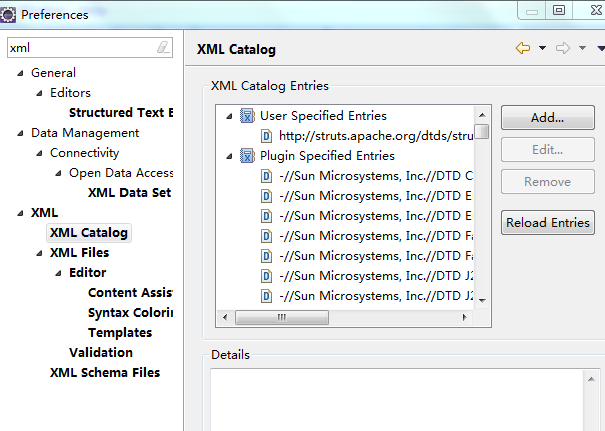Click the Remove button
Screen dimensions: 605x431
point(548,181)
